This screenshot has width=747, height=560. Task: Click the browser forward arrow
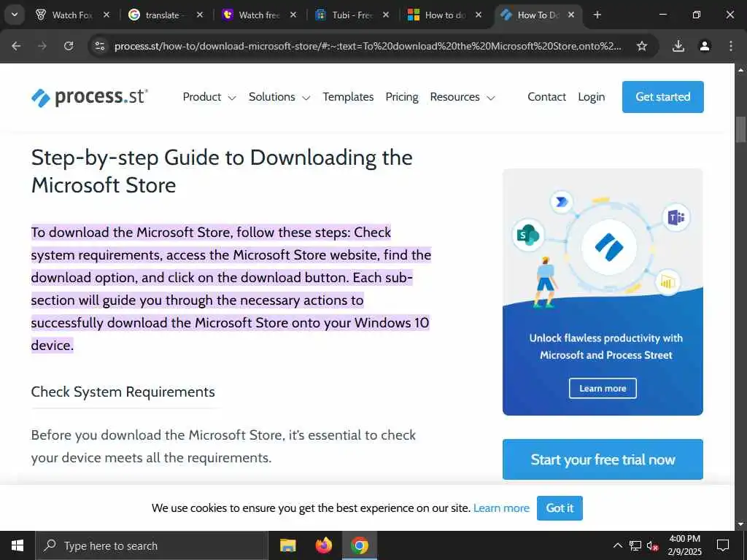42,46
